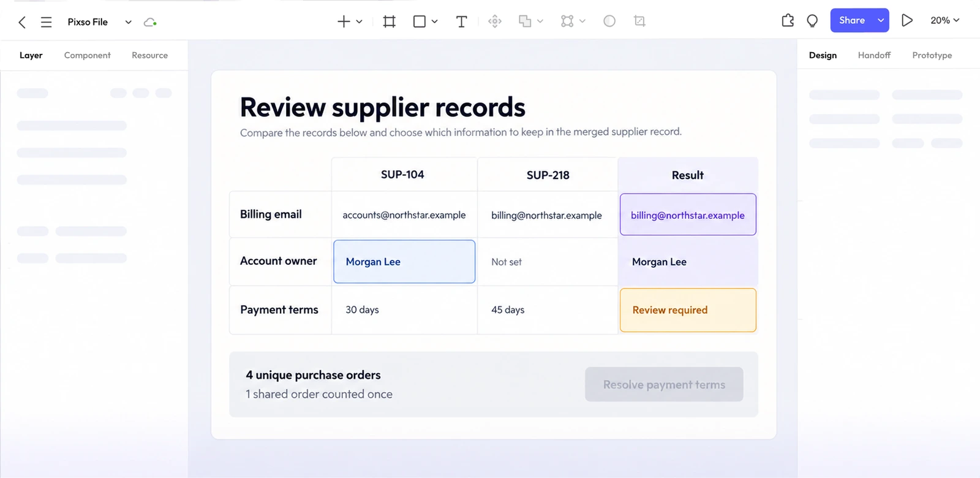Select the Morgan Lee cell under SUP-104
The image size is (980, 478).
point(404,262)
